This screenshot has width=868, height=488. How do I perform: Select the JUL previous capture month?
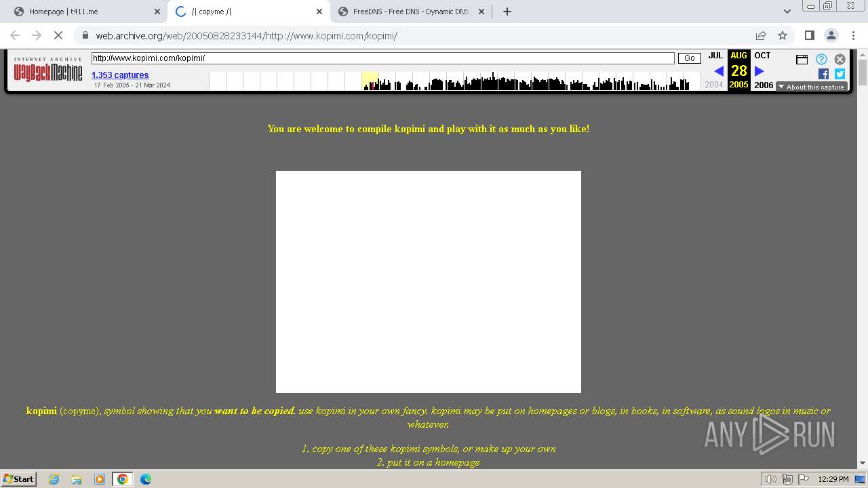[715, 56]
